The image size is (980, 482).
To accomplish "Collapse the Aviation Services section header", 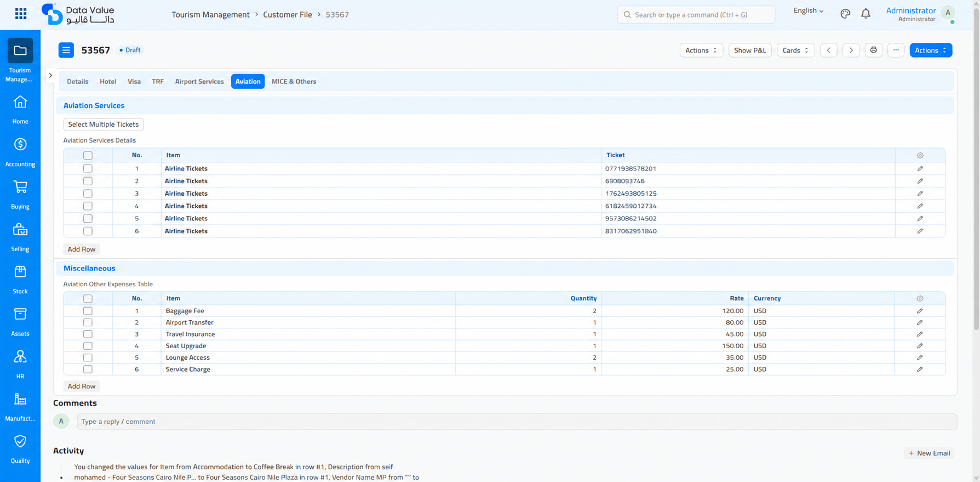I will coord(505,105).
